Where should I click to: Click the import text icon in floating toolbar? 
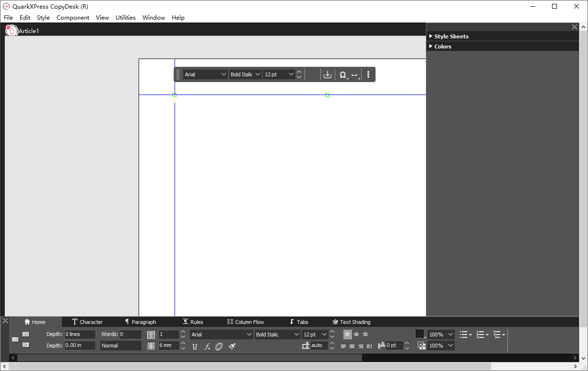(x=328, y=74)
